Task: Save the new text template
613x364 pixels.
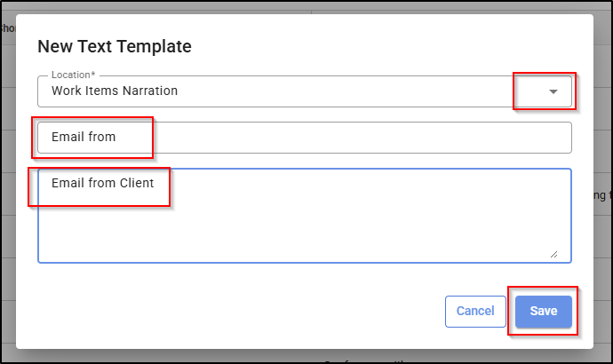Action: (x=543, y=311)
